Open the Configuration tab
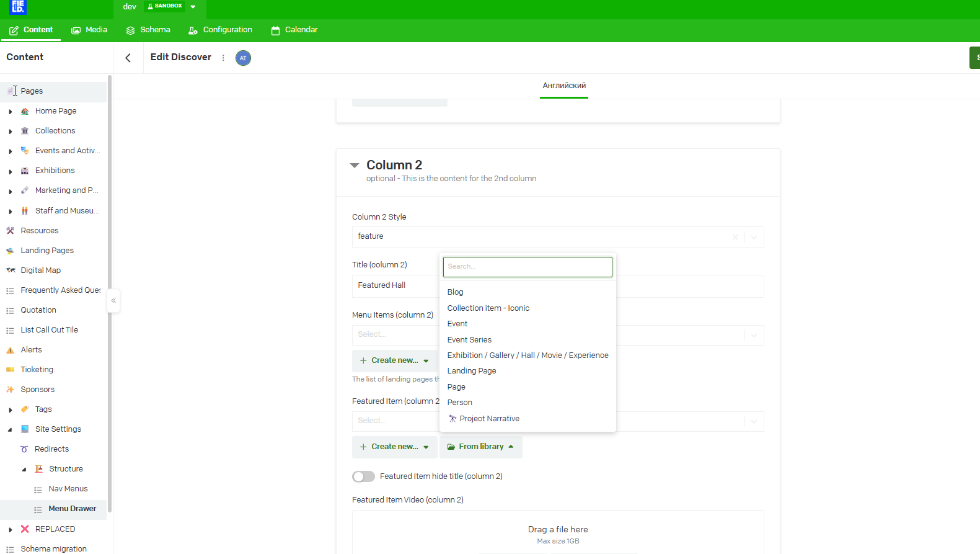980x554 pixels. 220,30
